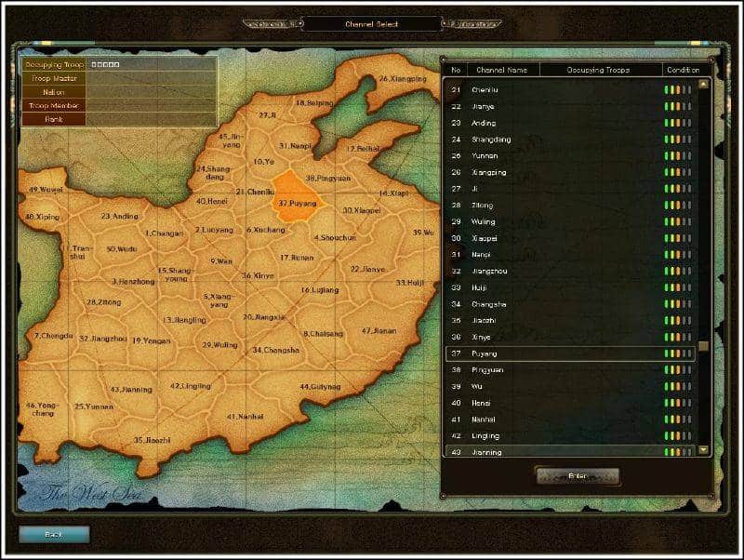The image size is (744, 560).
Task: Select channel 22 Jianye in the list
Action: click(x=570, y=106)
